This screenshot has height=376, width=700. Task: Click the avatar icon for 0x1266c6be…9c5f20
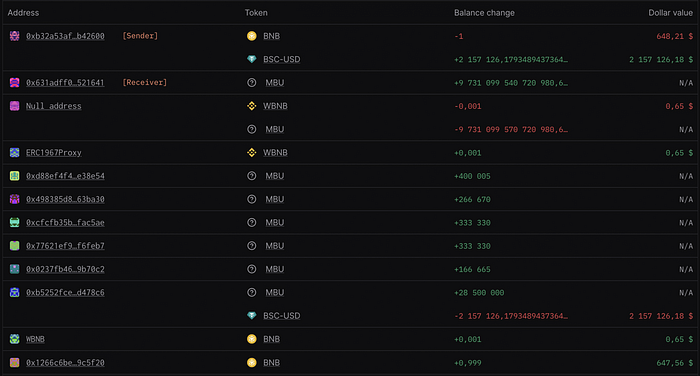tap(14, 363)
